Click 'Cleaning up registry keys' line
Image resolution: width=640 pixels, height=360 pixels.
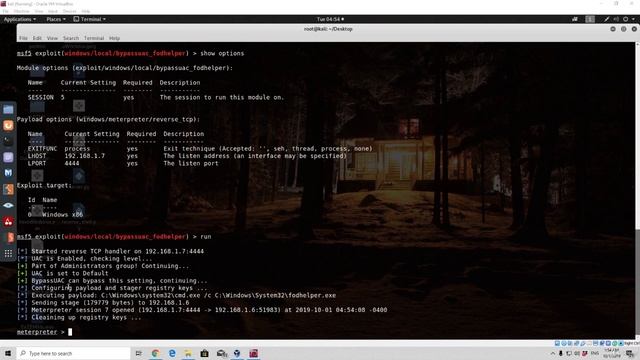(x=79, y=318)
